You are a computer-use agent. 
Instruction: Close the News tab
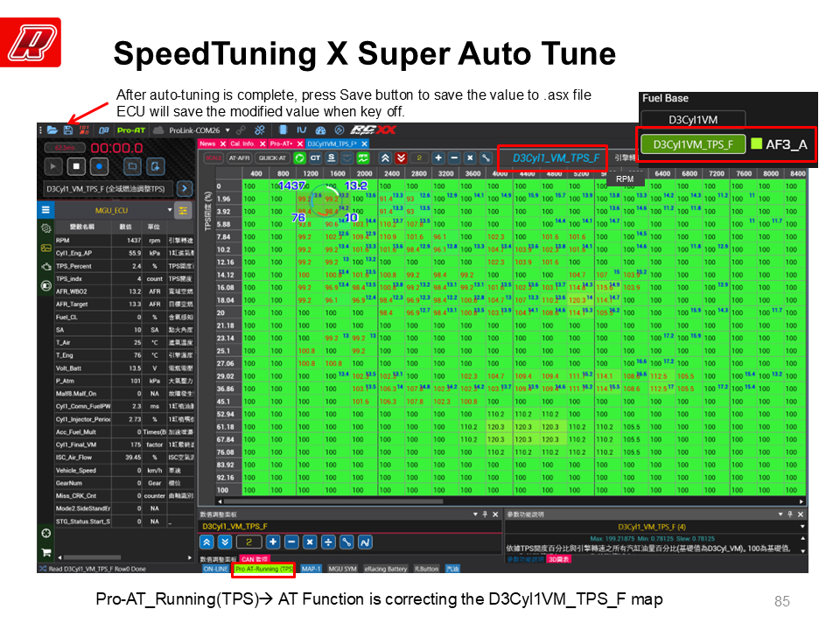point(223,143)
